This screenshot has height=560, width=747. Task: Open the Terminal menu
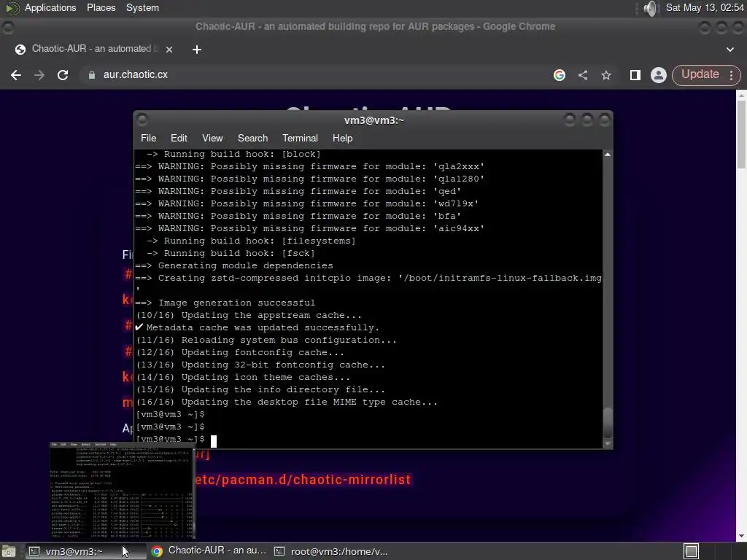300,138
